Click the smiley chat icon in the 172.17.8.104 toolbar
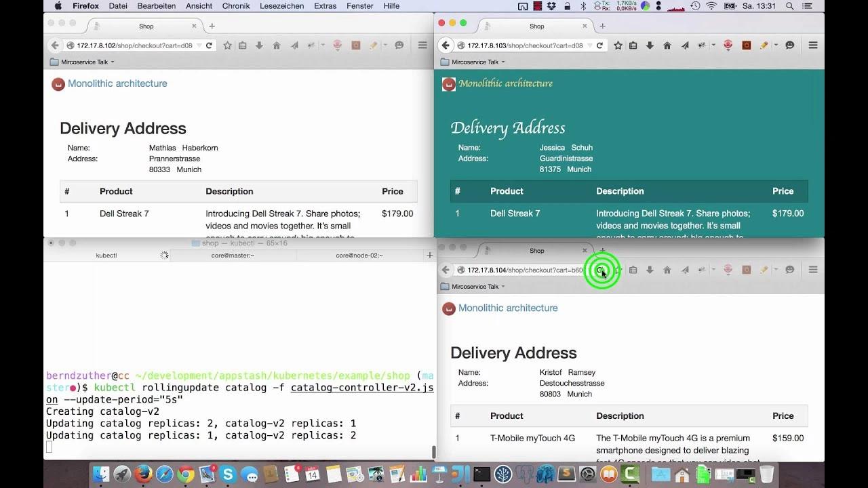The image size is (868, 488). pyautogui.click(x=790, y=270)
